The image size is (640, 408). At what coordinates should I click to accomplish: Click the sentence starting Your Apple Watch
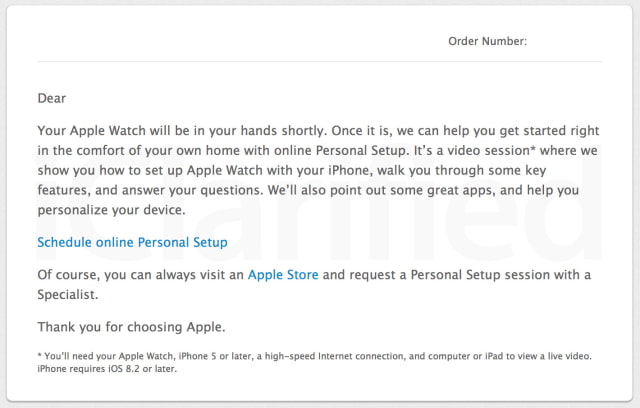[x=182, y=131]
